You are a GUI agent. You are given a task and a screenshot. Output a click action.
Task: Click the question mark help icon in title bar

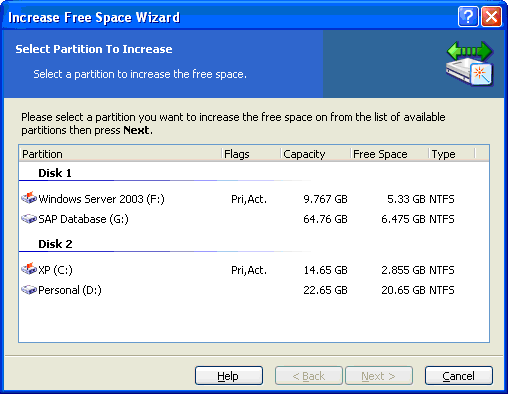tap(468, 16)
